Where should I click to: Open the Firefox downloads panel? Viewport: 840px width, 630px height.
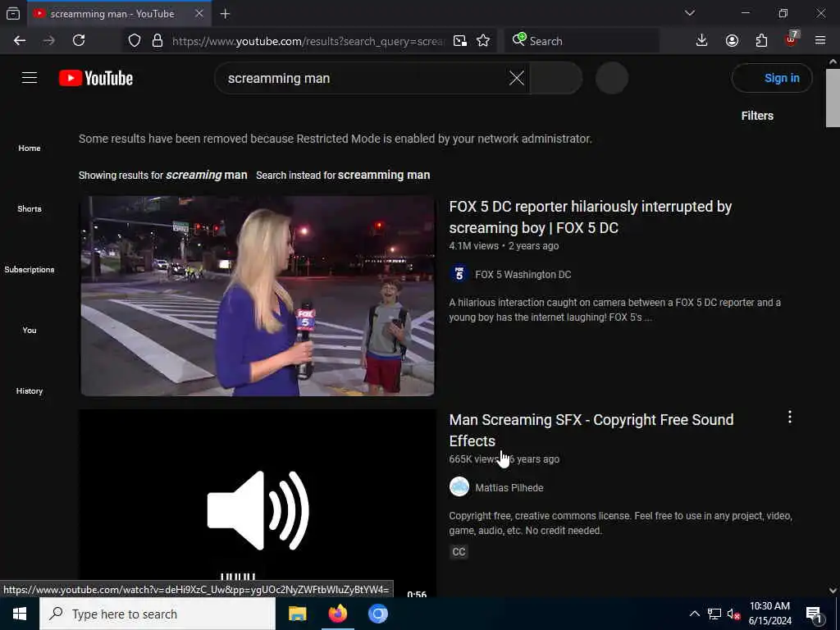pos(702,41)
